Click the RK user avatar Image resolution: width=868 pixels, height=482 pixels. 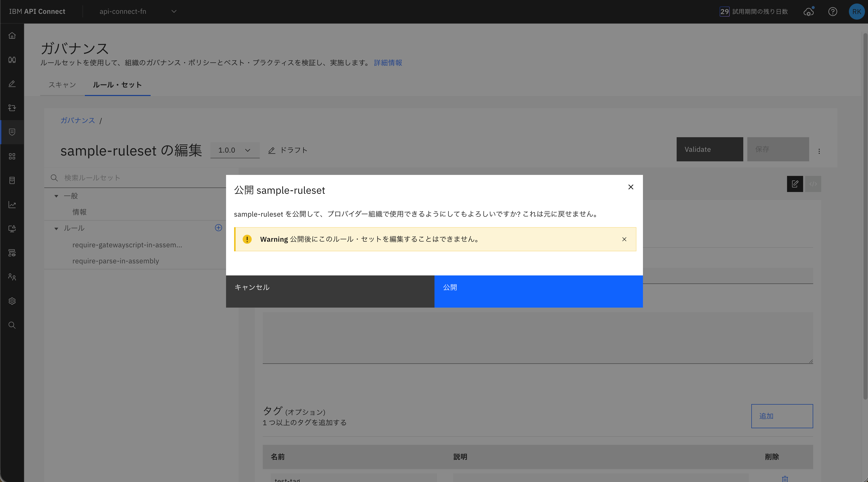pyautogui.click(x=856, y=12)
